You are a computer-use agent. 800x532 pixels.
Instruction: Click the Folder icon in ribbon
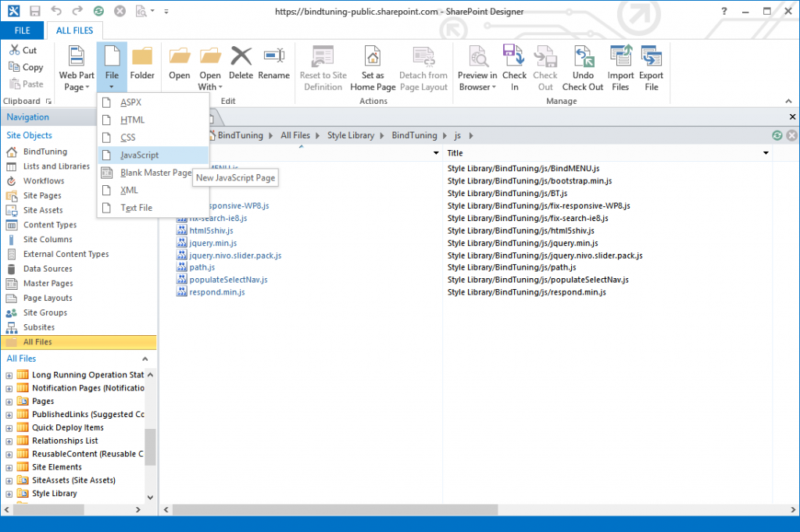(142, 57)
